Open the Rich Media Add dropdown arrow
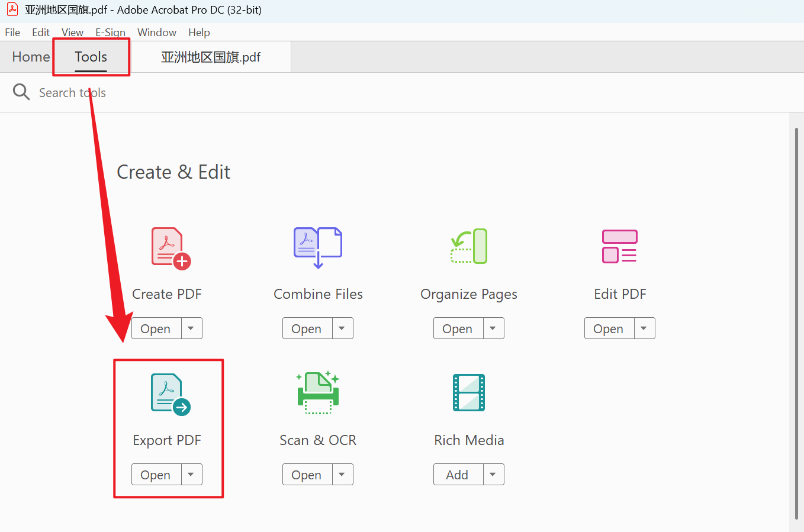 (493, 475)
